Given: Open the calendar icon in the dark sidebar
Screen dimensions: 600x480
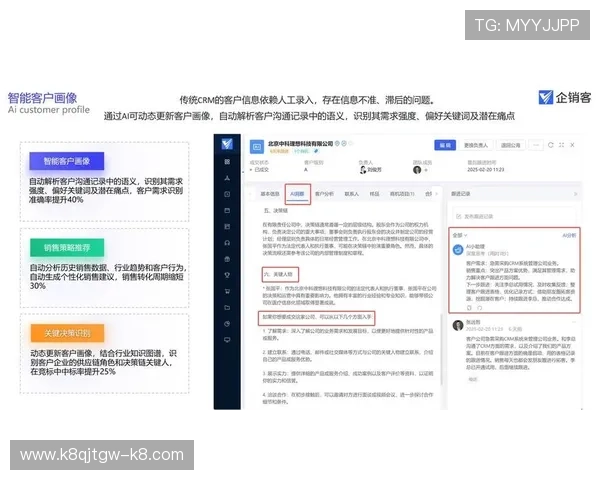Looking at the screenshot, I should (227, 210).
